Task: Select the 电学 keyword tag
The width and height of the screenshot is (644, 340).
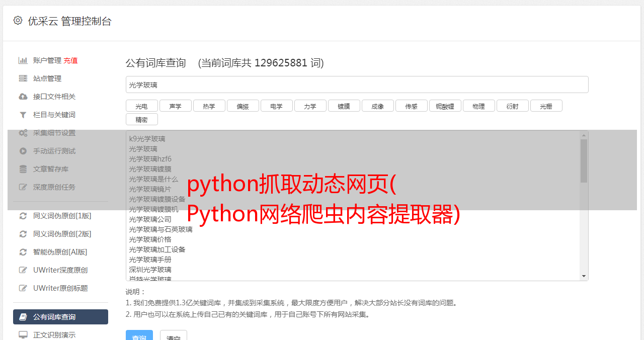Action: coord(276,106)
